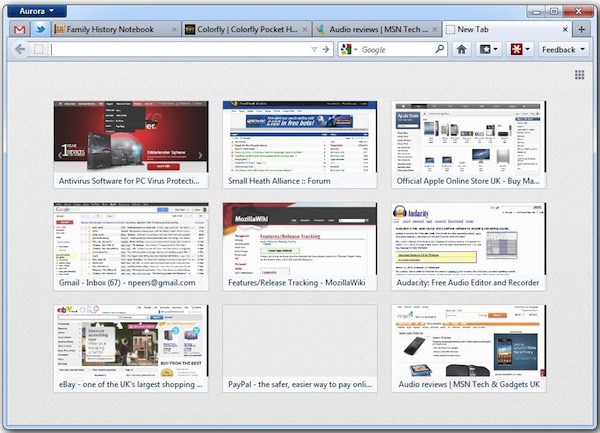
Task: Click the MSN Tech & Gadgets UK title
Action: click(469, 384)
